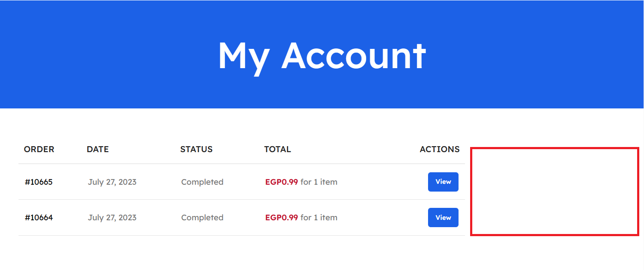Screen dimensions: 644x270
Task: Click the word 'My' in page heading
Action: [x=243, y=56]
